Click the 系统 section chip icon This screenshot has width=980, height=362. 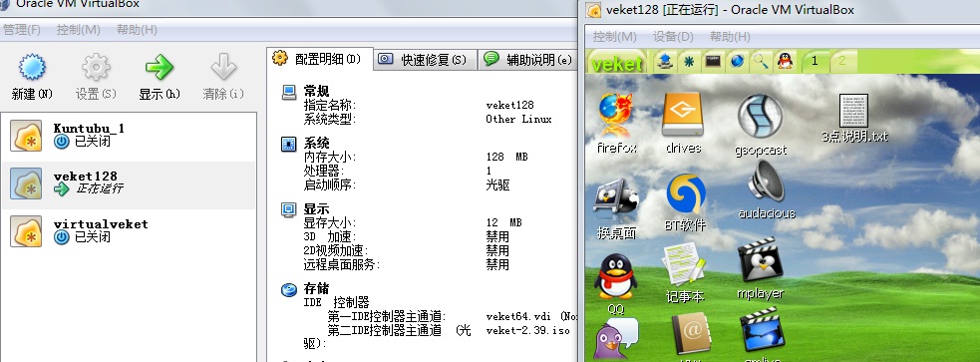tap(289, 144)
